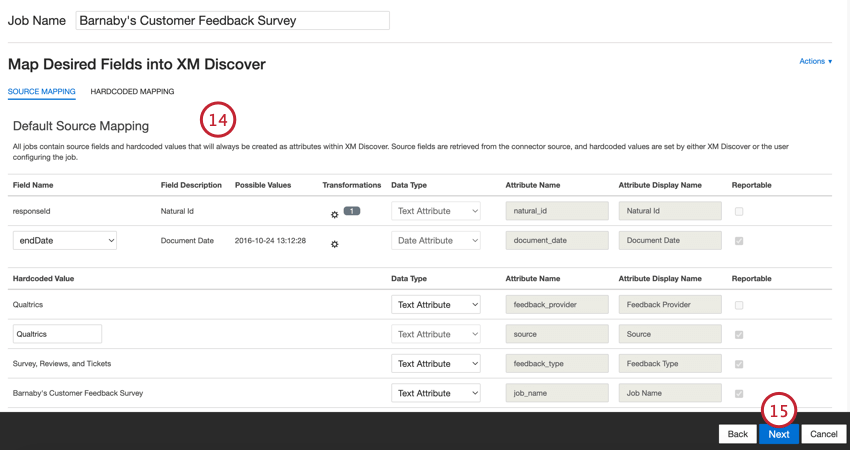Open the endDate field name dropdown
The height and width of the screenshot is (450, 850).
pos(65,241)
